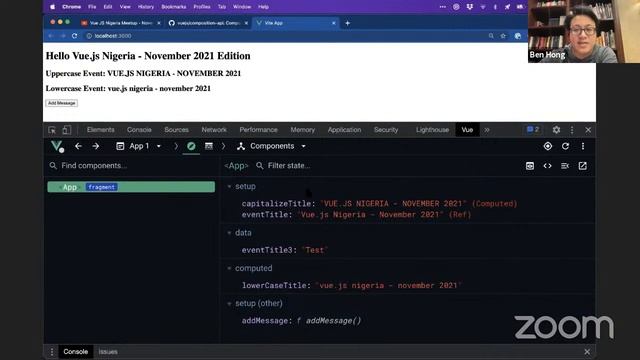Open the Console drawer tab
This screenshot has height=360, width=640.
[x=76, y=351]
